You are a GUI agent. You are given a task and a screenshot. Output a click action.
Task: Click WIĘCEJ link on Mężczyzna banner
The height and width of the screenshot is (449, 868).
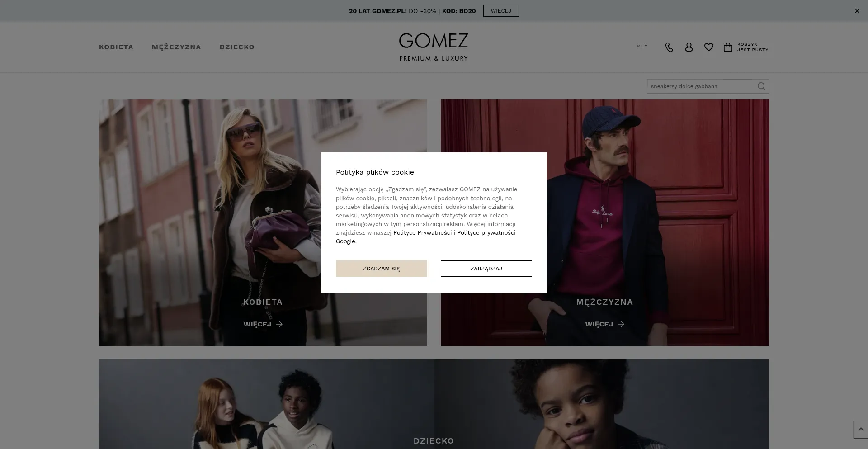tap(605, 324)
